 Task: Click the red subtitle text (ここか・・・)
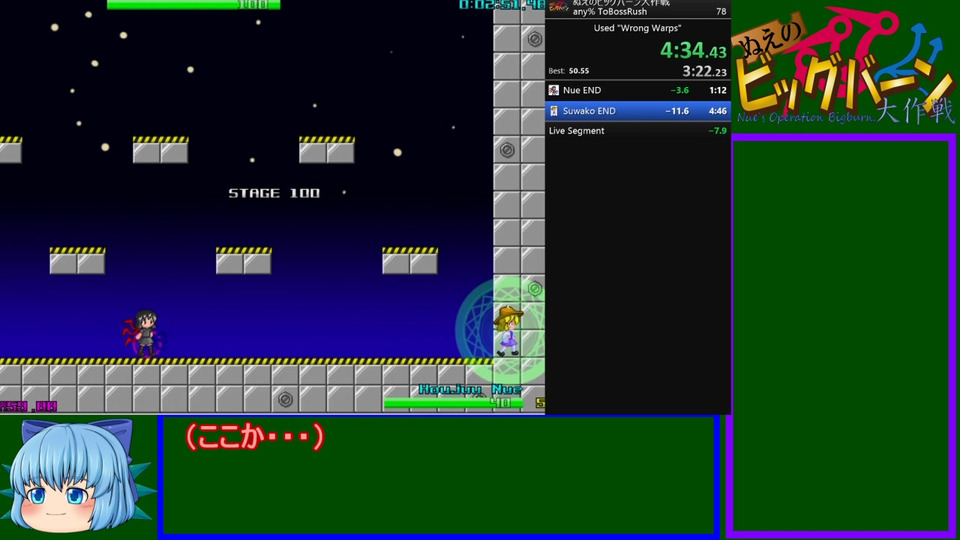coord(254,437)
